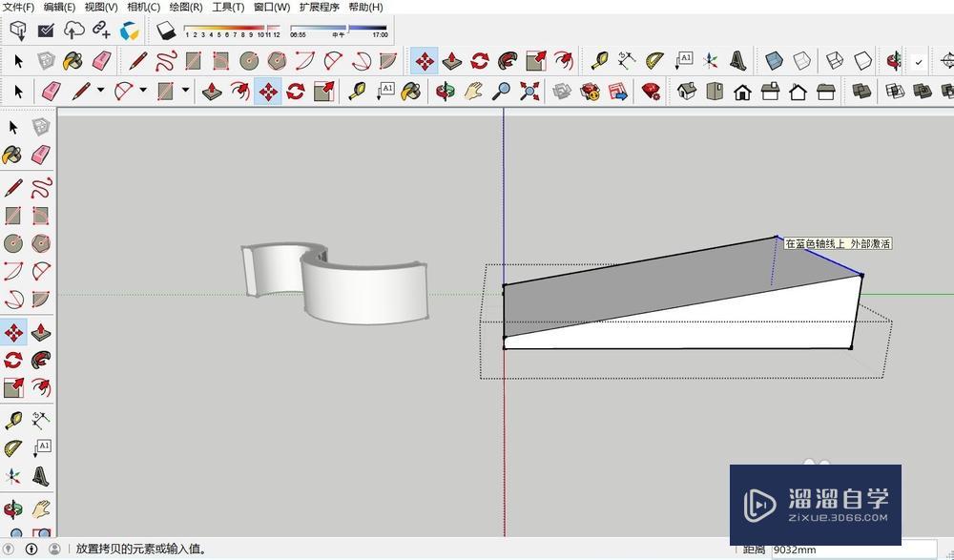Select the Pan hand tool in the left vertical toolbar
Viewport: 954px width, 560px height.
point(41,508)
